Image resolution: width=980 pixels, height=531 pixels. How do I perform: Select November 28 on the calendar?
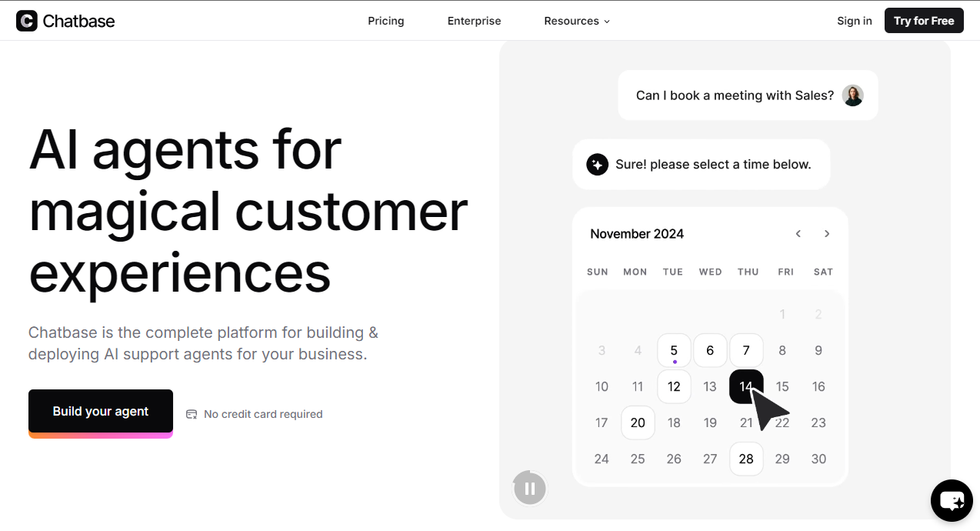[x=746, y=459]
